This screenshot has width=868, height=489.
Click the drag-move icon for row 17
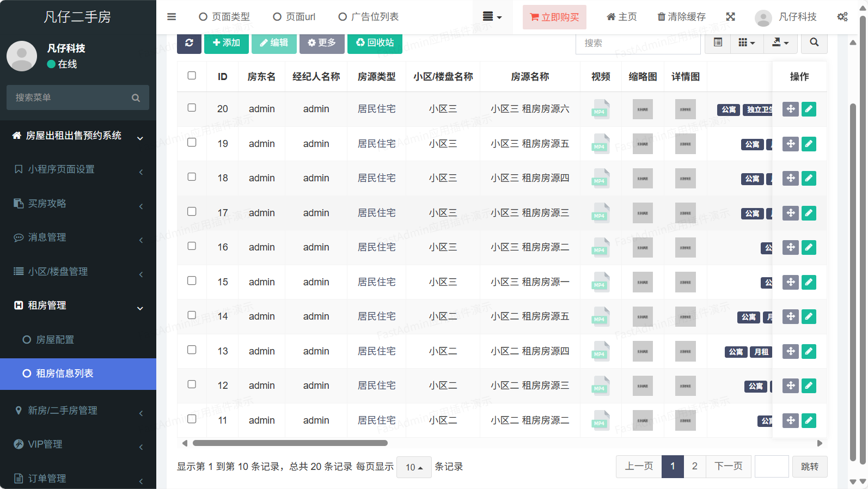point(790,213)
